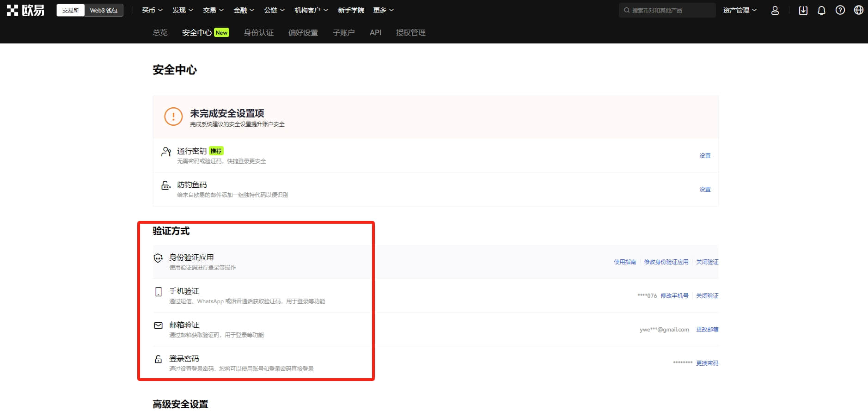Click 更换密码 link
The height and width of the screenshot is (411, 868).
(707, 363)
